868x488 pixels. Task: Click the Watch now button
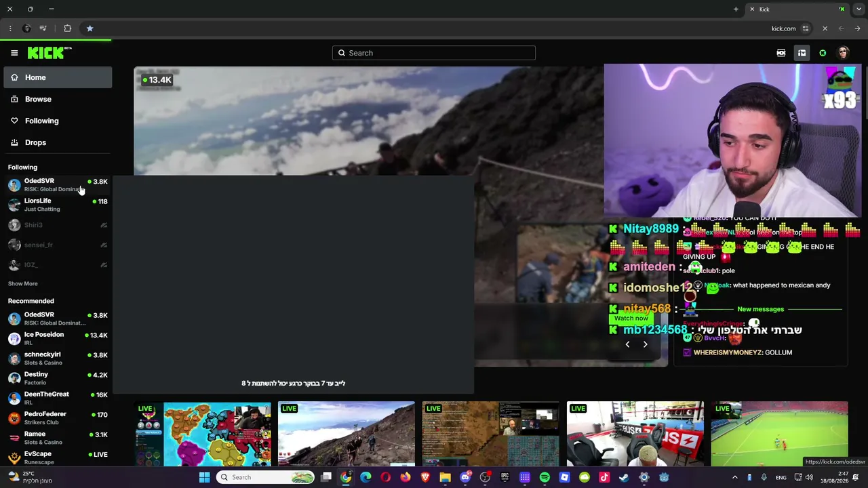pos(631,318)
